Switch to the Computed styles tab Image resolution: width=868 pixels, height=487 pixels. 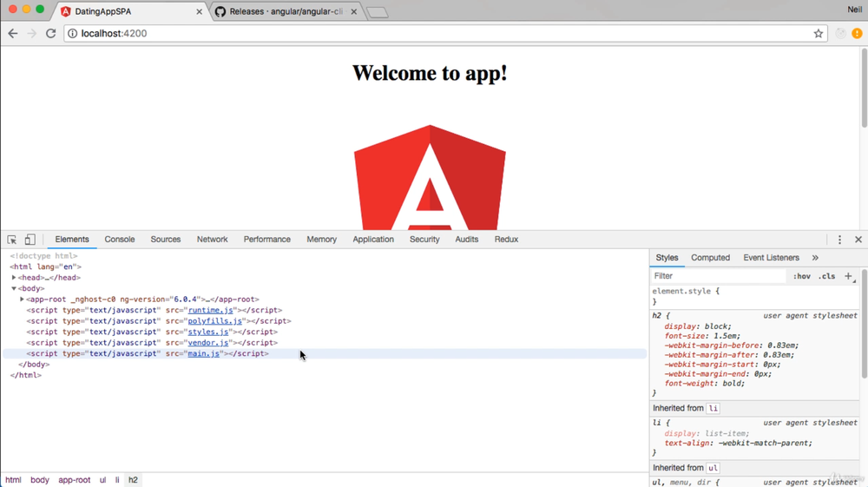click(x=710, y=258)
